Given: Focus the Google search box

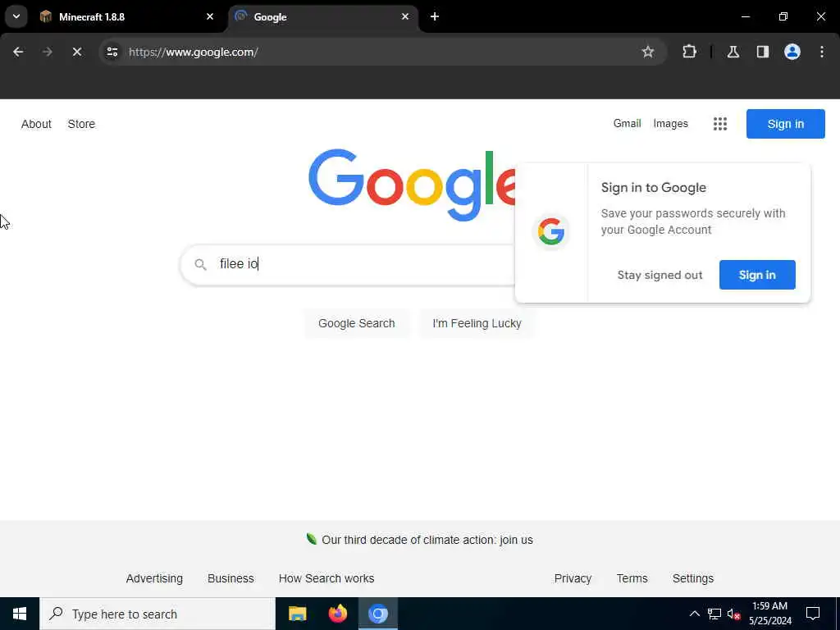Looking at the screenshot, I should coord(348,264).
